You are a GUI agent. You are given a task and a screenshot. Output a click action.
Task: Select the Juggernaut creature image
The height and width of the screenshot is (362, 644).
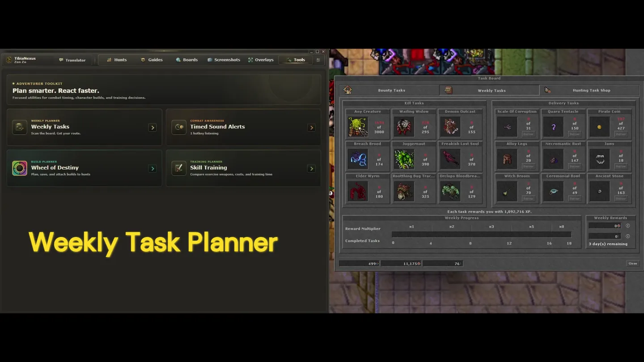[x=404, y=159]
